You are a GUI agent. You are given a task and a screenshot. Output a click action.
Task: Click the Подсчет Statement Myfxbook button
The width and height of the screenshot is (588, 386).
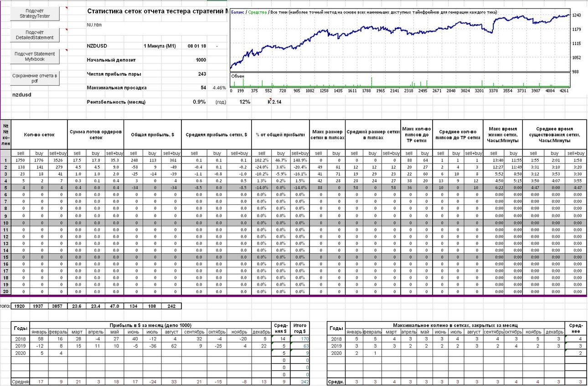point(34,57)
